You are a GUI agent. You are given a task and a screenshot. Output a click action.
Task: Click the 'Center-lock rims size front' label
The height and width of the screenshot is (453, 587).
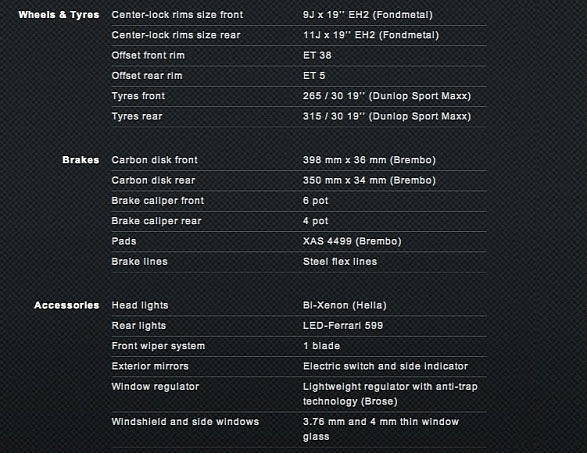click(x=177, y=15)
